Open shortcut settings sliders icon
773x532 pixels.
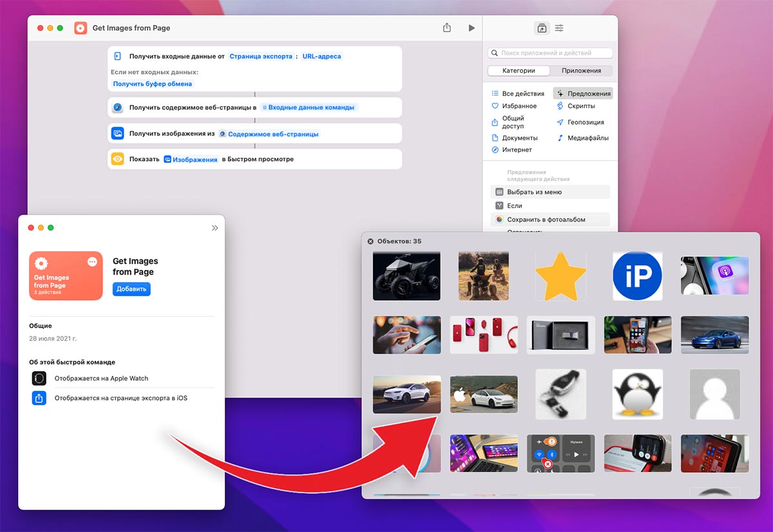pos(559,28)
